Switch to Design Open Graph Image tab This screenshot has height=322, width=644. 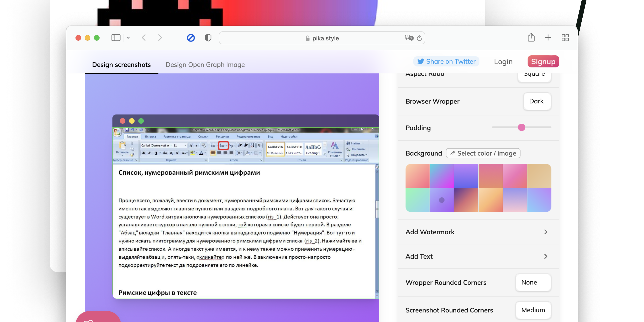[x=205, y=65]
